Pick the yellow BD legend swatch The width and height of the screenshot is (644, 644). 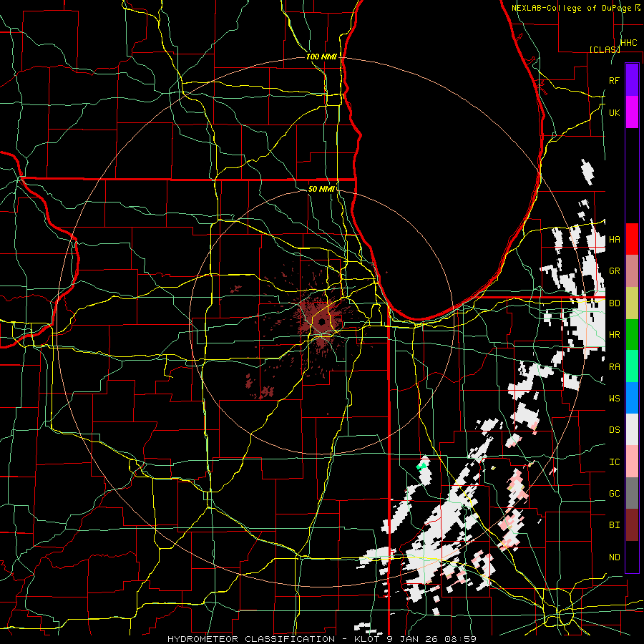click(x=632, y=303)
